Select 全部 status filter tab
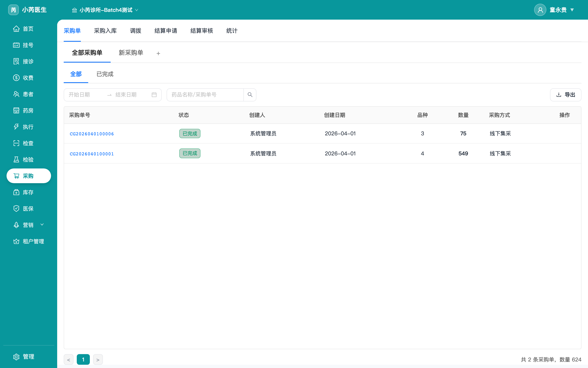 (76, 74)
